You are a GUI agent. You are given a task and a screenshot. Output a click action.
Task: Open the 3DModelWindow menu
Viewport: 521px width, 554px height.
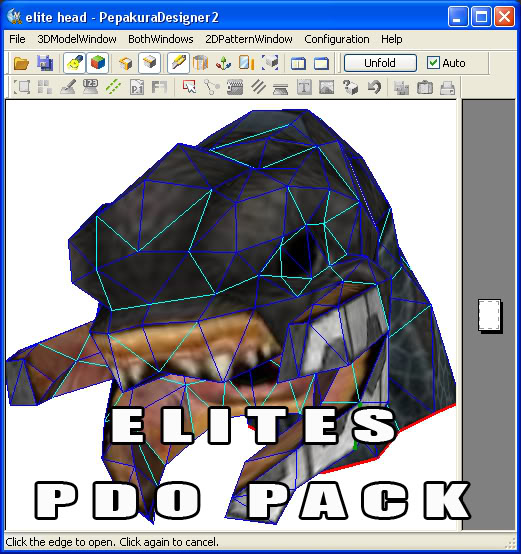(77, 39)
